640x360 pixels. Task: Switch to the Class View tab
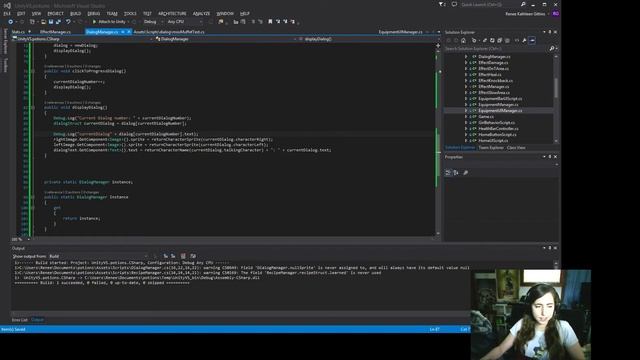(516, 148)
